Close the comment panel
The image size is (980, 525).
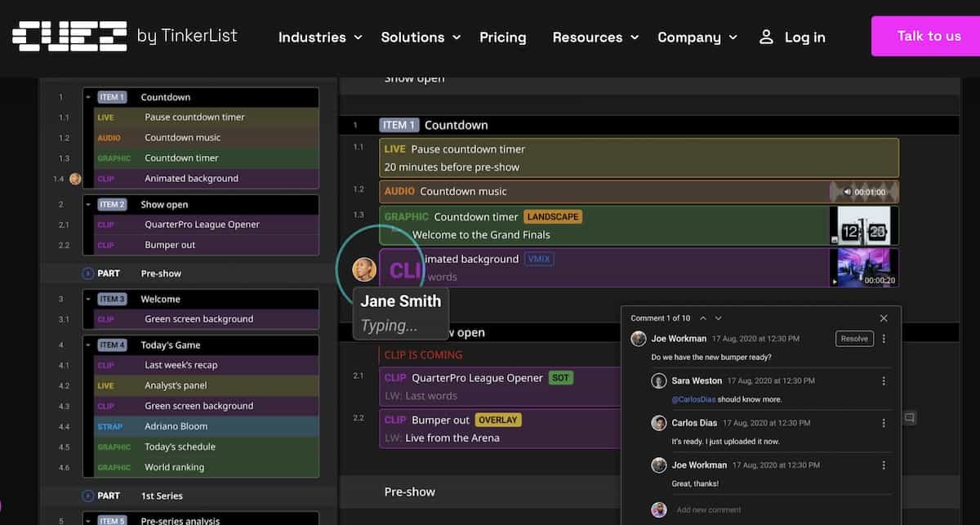point(883,318)
